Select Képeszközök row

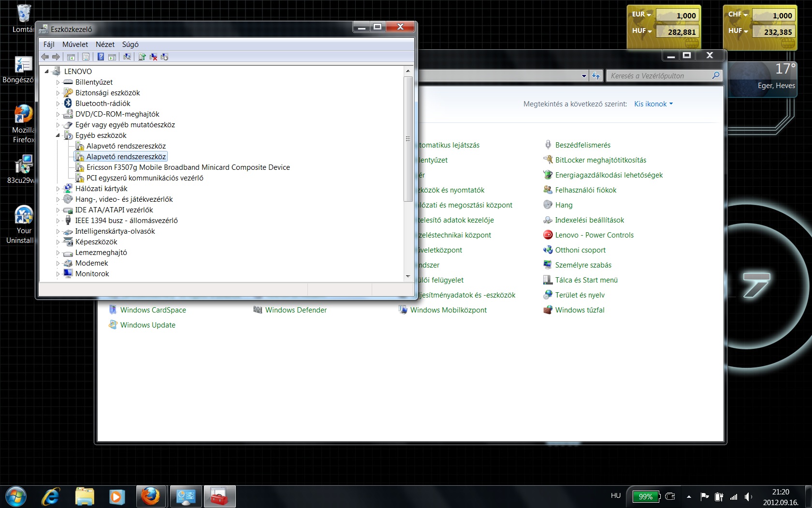[x=96, y=242]
